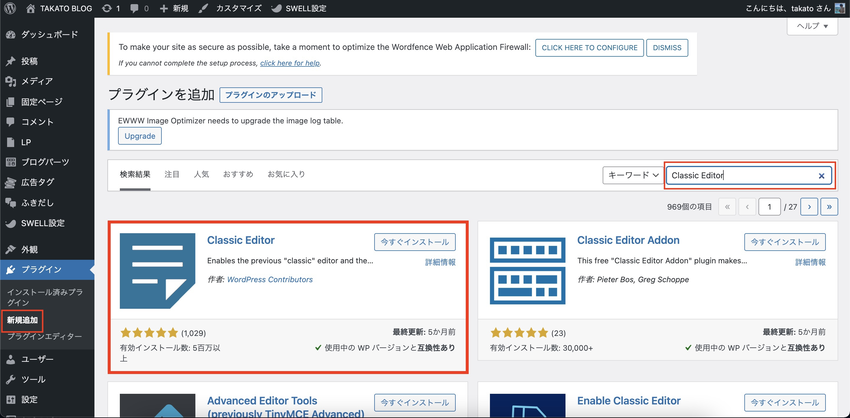This screenshot has height=418, width=850.
Task: Follow the click here for help link
Action: tap(290, 63)
